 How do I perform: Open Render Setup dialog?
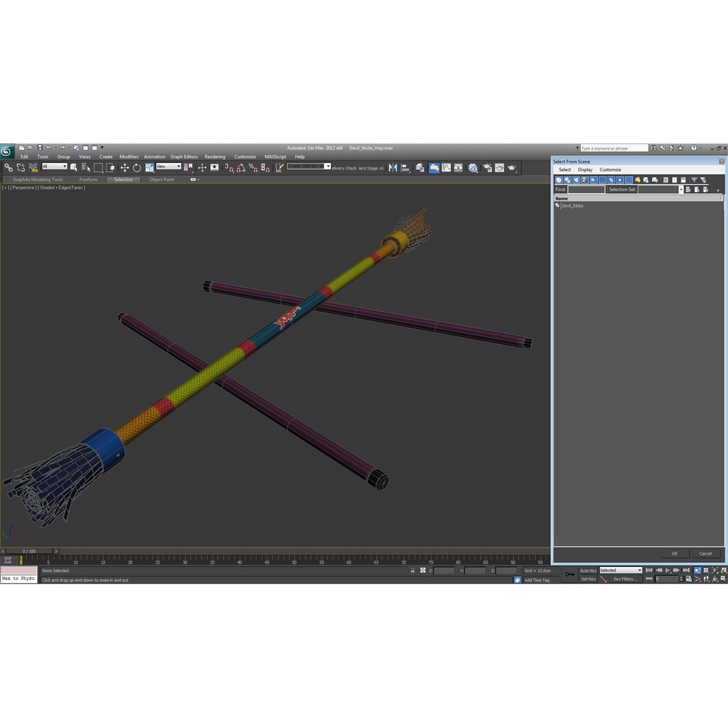487,168
